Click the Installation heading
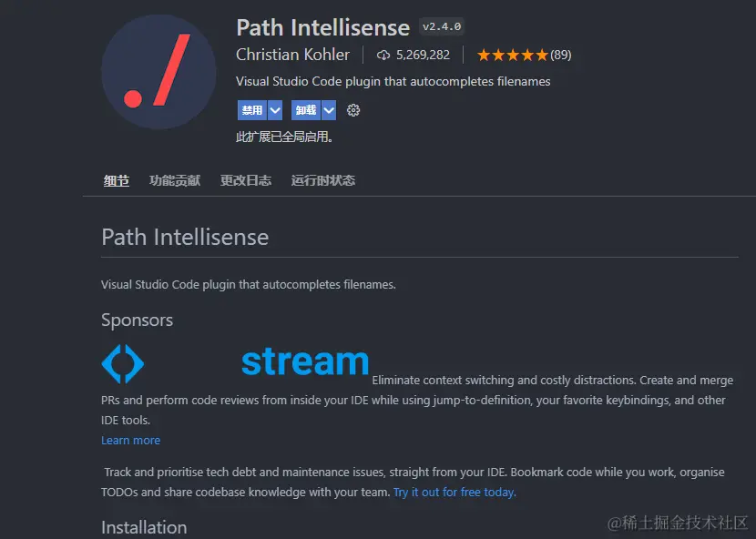The width and height of the screenshot is (756, 539). click(144, 527)
